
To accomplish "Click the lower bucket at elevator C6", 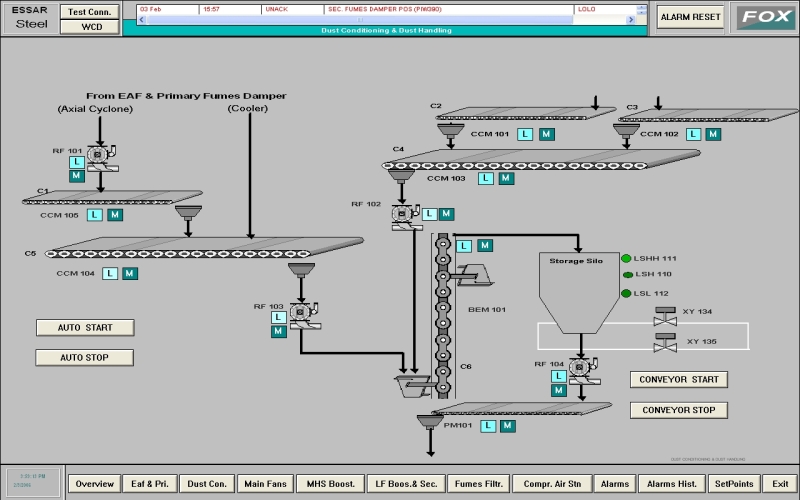I will (414, 386).
